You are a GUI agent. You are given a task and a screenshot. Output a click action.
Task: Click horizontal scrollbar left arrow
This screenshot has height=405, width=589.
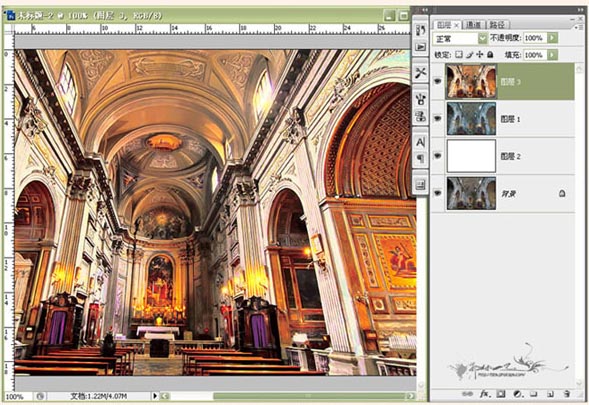165,396
